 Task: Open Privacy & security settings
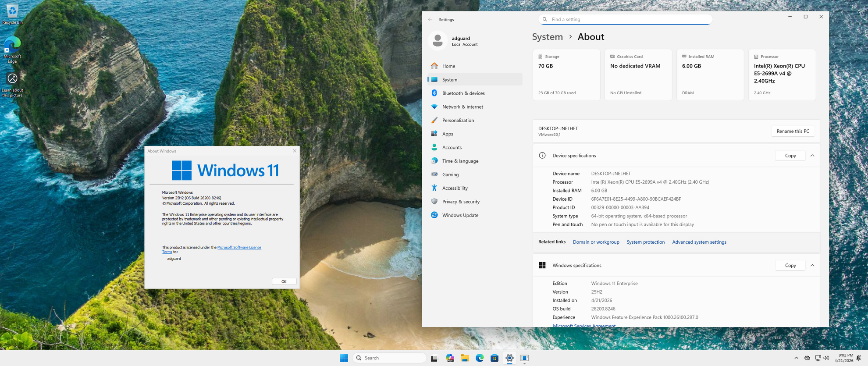pos(460,202)
